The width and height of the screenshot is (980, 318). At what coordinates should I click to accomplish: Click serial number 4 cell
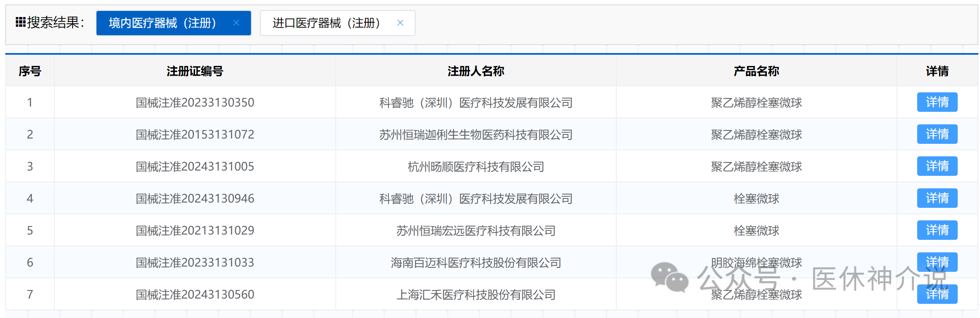30,198
